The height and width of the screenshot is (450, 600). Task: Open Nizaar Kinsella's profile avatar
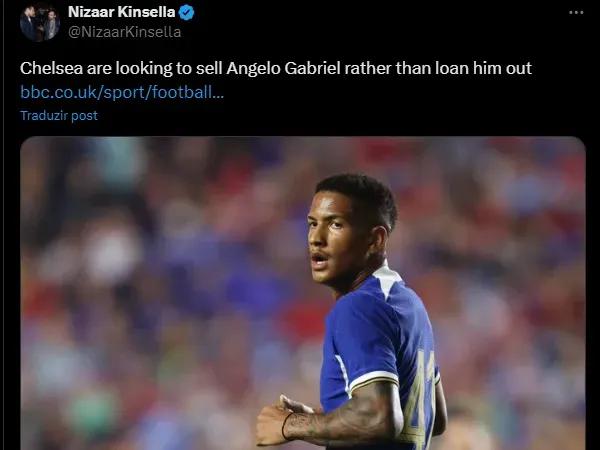click(x=40, y=21)
